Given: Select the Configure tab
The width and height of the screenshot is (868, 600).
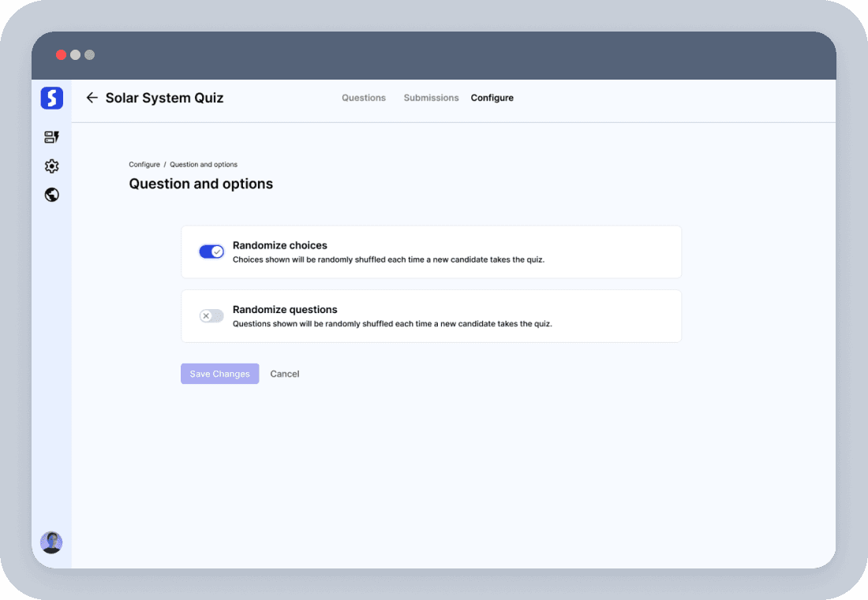Looking at the screenshot, I should click(492, 98).
